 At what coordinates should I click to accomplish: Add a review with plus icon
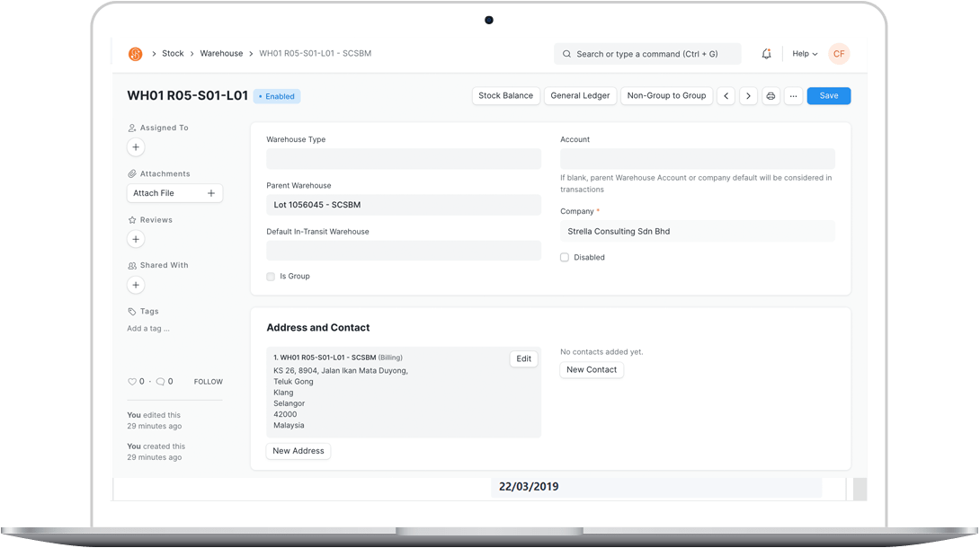pyautogui.click(x=136, y=239)
